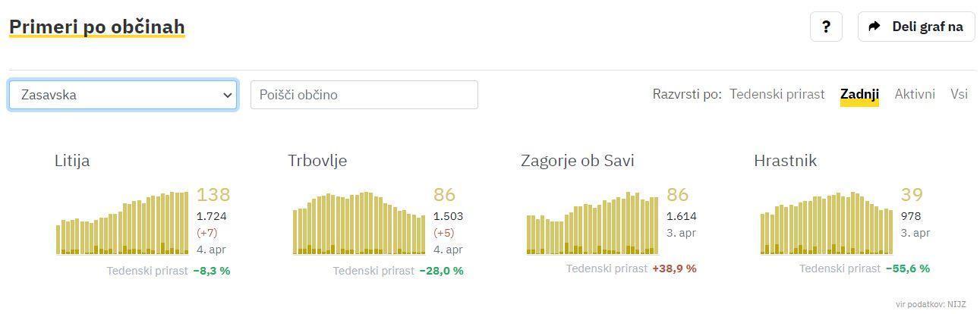The width and height of the screenshot is (980, 314).
Task: Select the Trbovlje municipality title
Action: tap(317, 161)
